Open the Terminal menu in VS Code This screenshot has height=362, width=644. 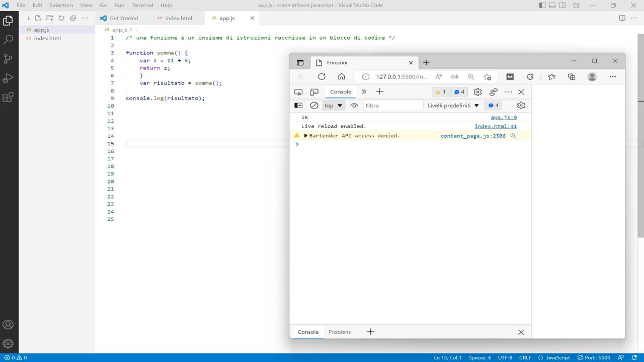[142, 5]
